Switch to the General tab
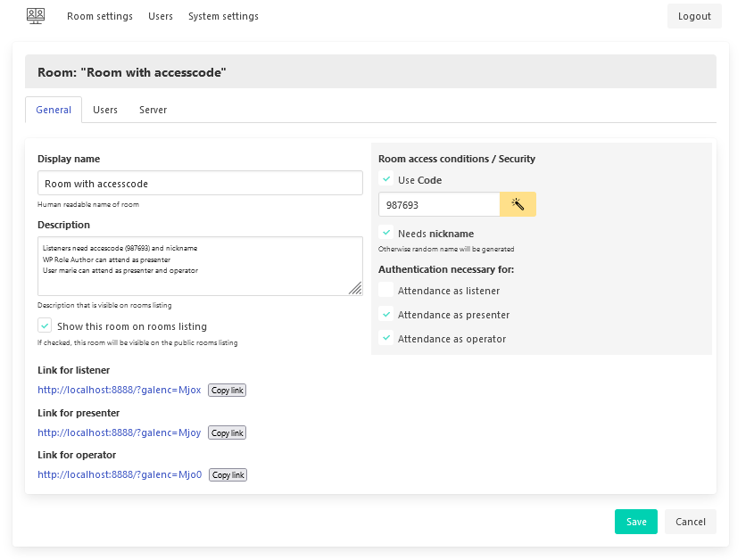 pos(54,110)
